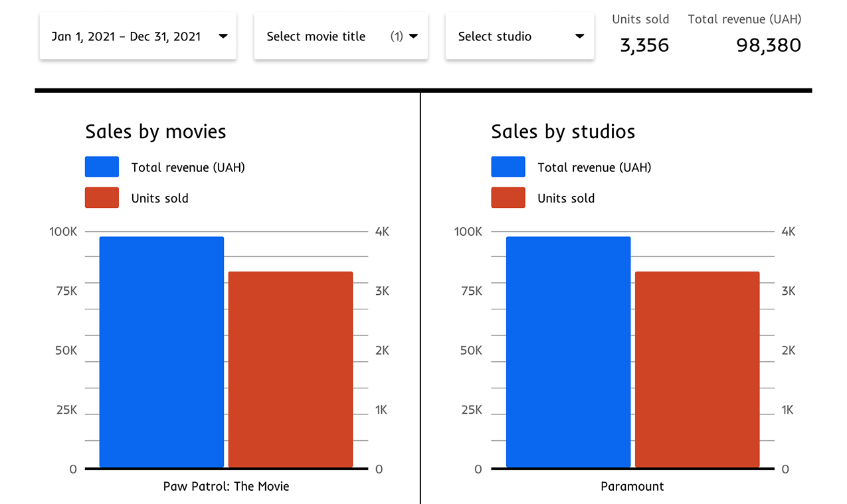The width and height of the screenshot is (847, 504).
Task: Click the arrow on the Select studio filter
Action: [x=579, y=37]
